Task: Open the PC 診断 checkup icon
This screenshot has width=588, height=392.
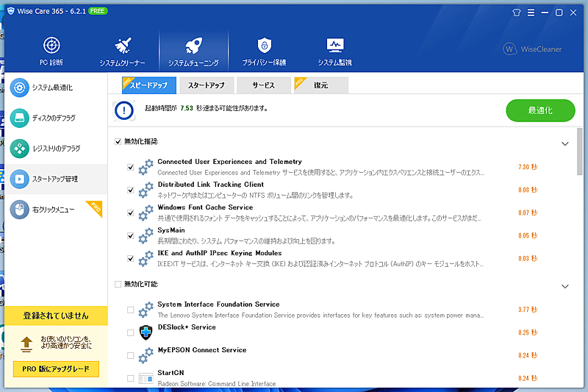Action: point(51,46)
